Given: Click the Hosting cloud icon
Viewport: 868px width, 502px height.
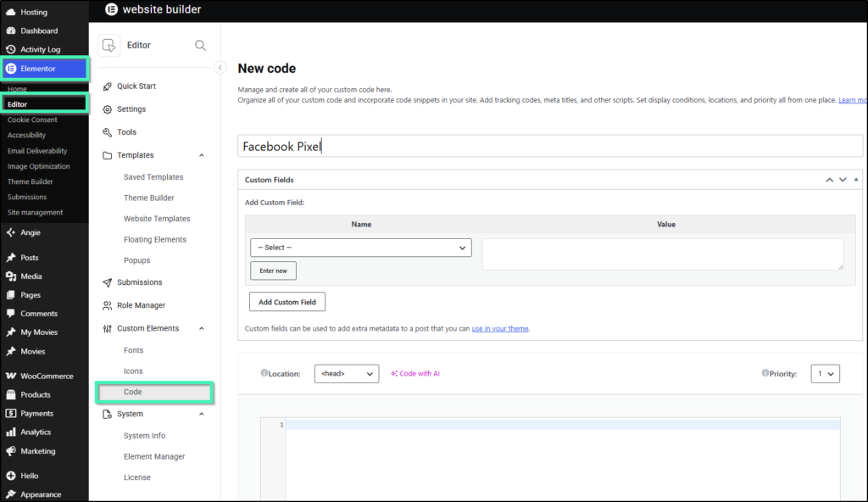Looking at the screenshot, I should [10, 12].
